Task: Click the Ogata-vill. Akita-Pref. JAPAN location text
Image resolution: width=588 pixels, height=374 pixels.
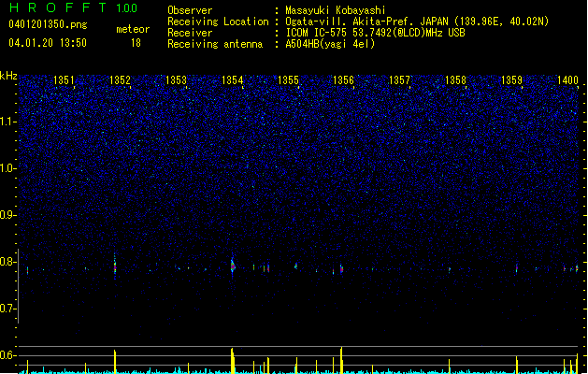Action: pyautogui.click(x=417, y=22)
